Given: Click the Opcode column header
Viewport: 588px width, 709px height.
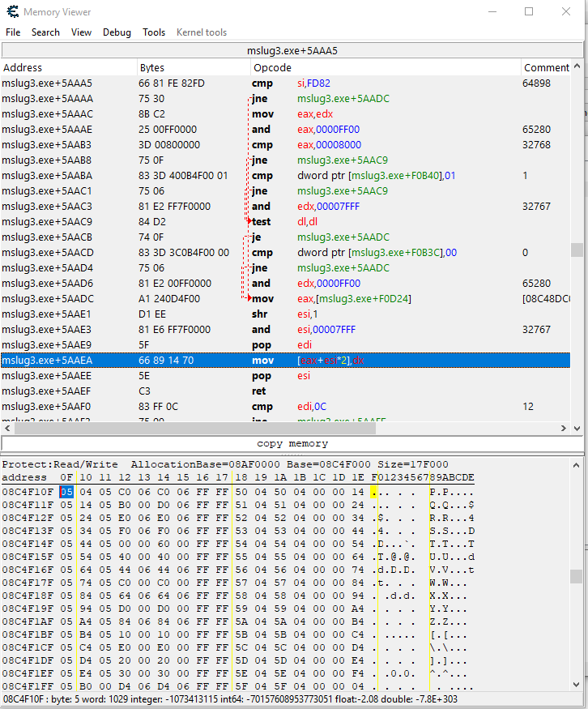Looking at the screenshot, I should (272, 67).
